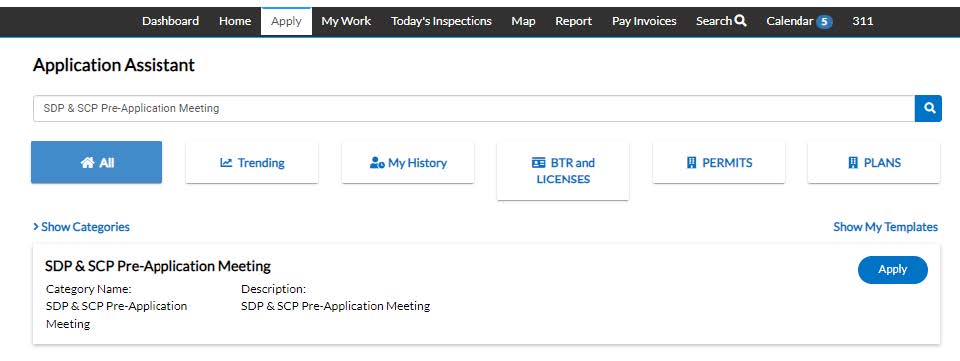The height and width of the screenshot is (361, 960).
Task: Click the blue Apply button on result
Action: click(893, 270)
